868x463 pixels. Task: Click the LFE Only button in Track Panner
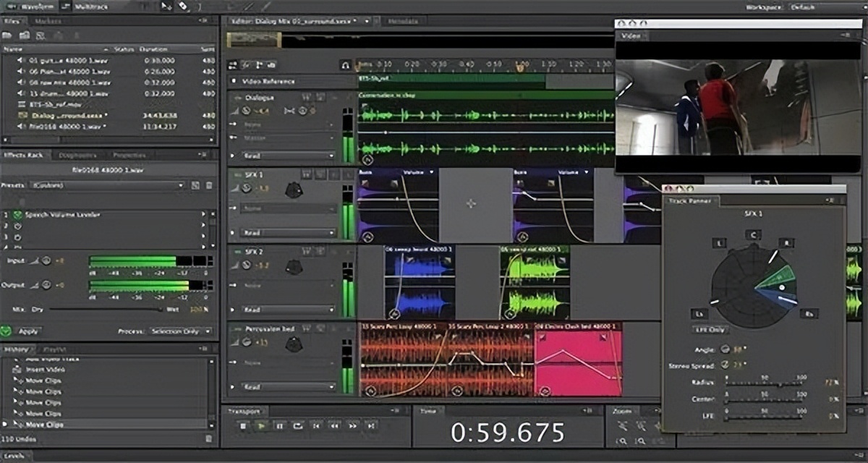coord(709,330)
